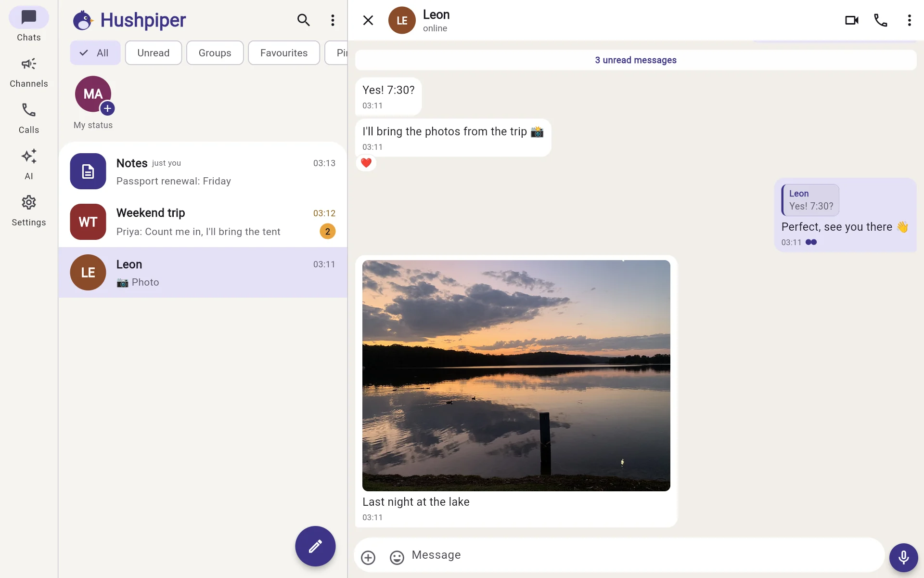This screenshot has width=924, height=578.
Task: Click the 'My status' label
Action: point(93,125)
